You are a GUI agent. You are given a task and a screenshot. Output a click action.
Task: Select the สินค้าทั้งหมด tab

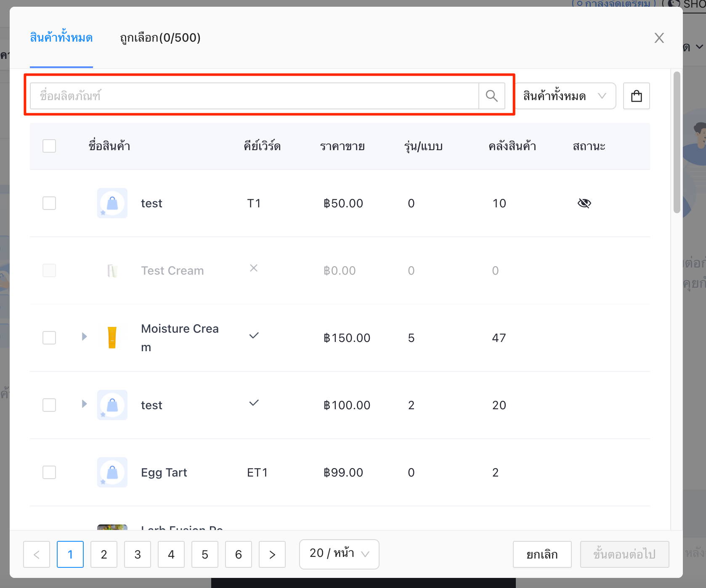[x=61, y=38]
